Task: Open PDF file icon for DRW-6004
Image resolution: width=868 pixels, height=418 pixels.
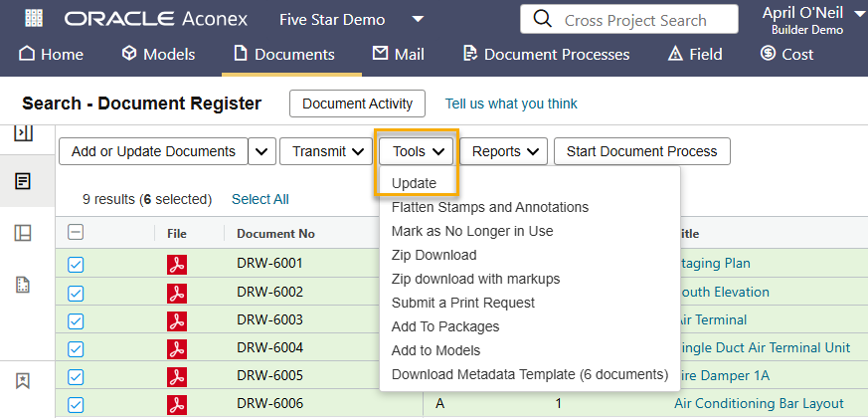Action: [177, 348]
